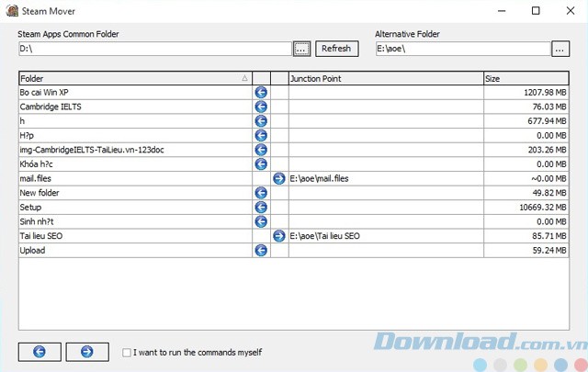
Task: Click inside the Steam Apps Common Folder field
Action: click(x=153, y=49)
